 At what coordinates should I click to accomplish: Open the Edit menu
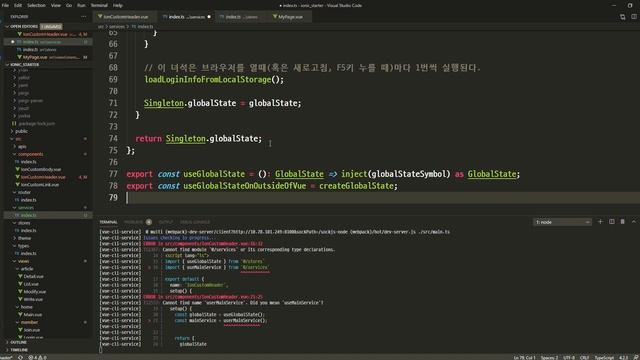pos(18,5)
